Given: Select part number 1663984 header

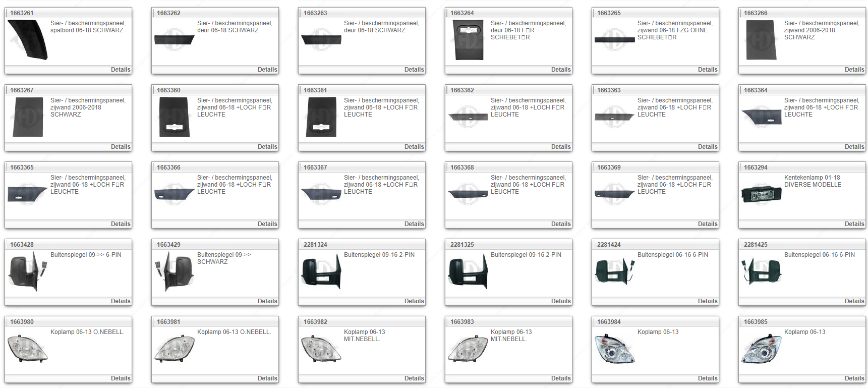Looking at the screenshot, I should point(609,322).
